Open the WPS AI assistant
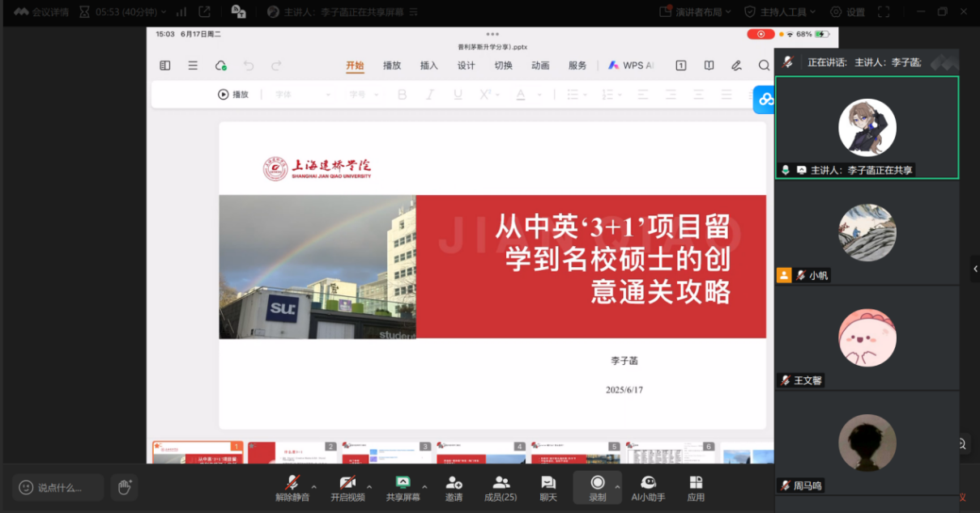This screenshot has height=513, width=980. [631, 66]
